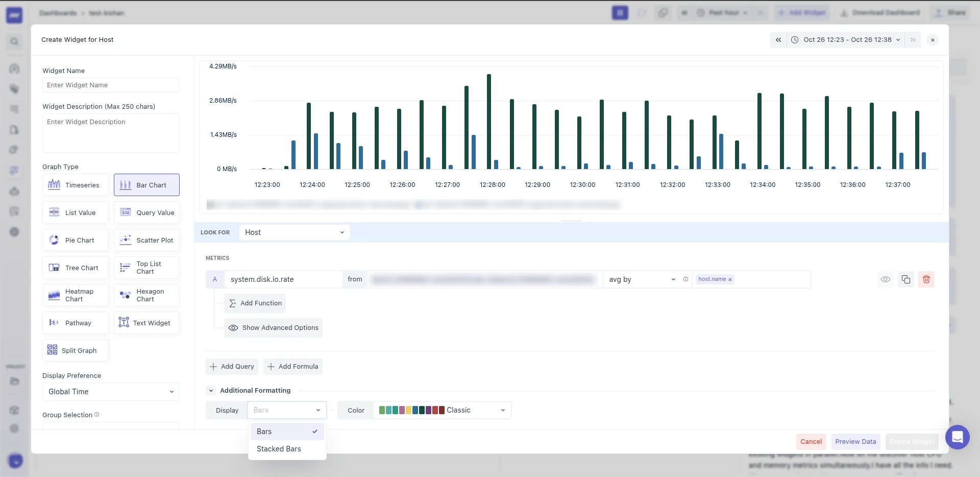
Task: Select the Bars option in the dropdown
Action: pyautogui.click(x=287, y=432)
